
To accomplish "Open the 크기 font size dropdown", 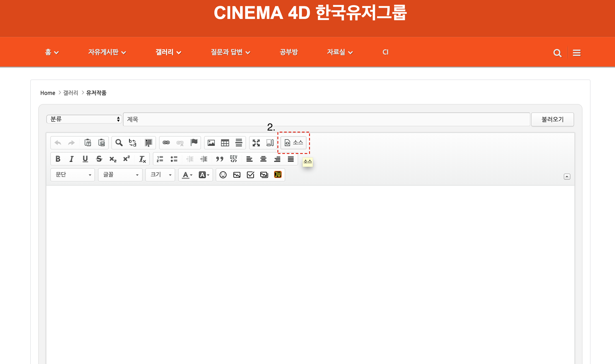I will pos(160,175).
